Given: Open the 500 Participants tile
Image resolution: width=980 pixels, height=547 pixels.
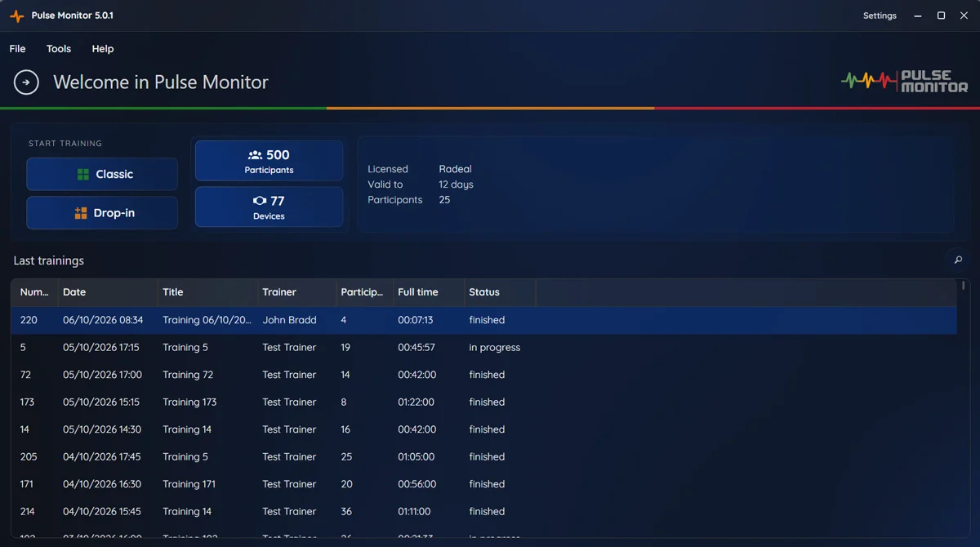Looking at the screenshot, I should [269, 161].
